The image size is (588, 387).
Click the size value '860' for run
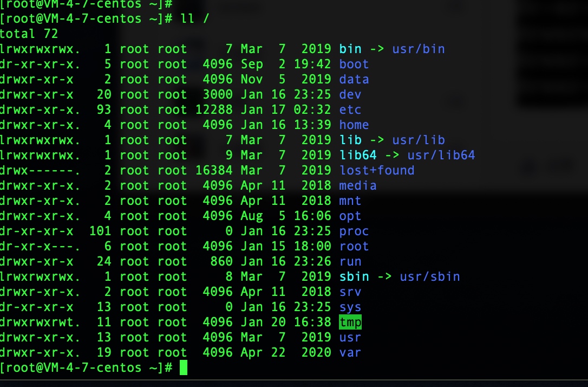221,261
